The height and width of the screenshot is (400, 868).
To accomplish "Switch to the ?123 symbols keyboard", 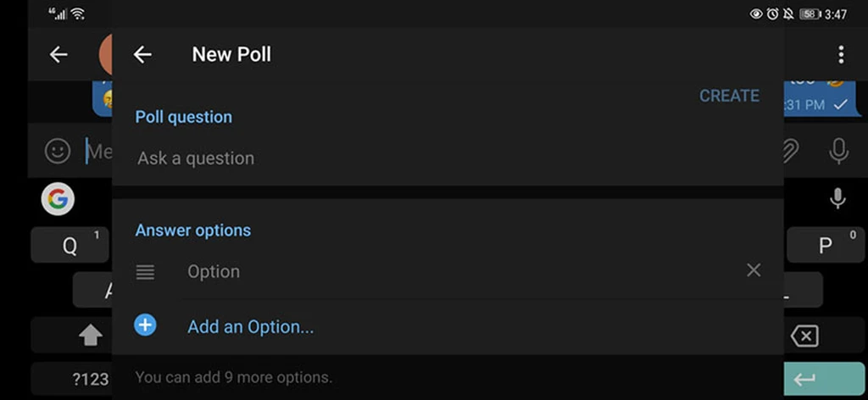I will [x=90, y=380].
